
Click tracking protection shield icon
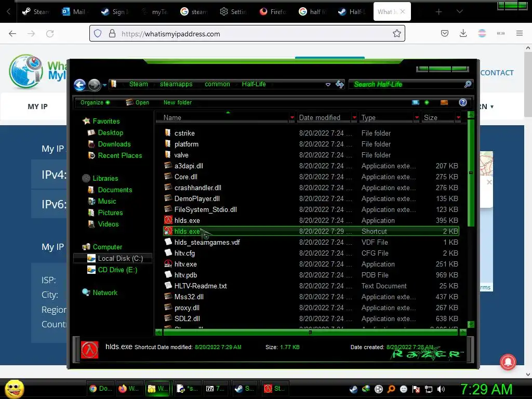click(98, 33)
